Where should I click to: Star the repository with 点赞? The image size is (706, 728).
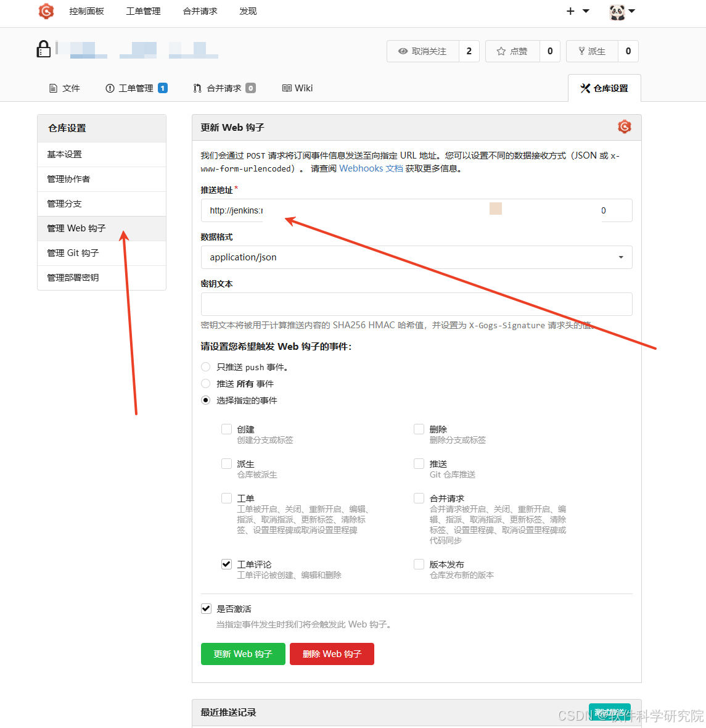[x=512, y=51]
